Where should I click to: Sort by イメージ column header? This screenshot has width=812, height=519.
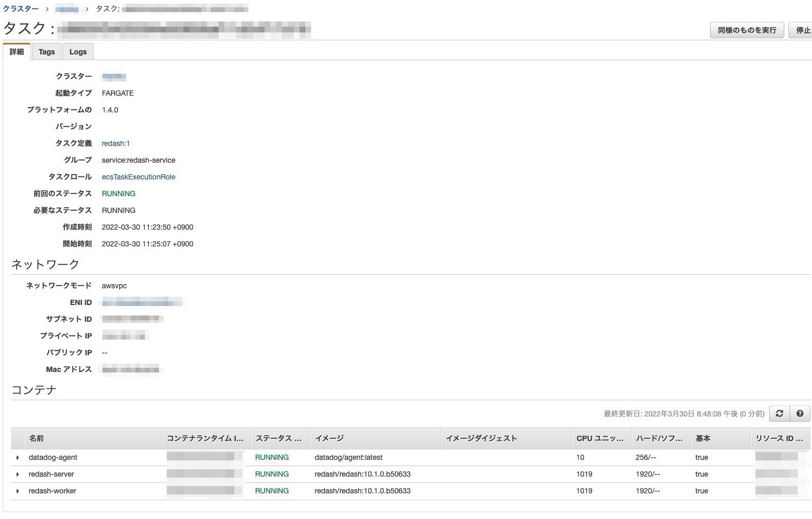pyautogui.click(x=329, y=438)
